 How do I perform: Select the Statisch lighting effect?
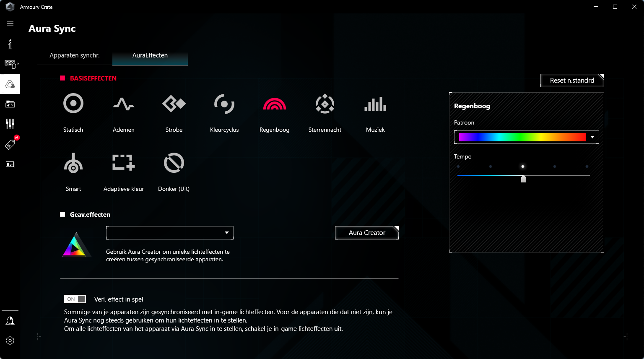click(x=73, y=104)
